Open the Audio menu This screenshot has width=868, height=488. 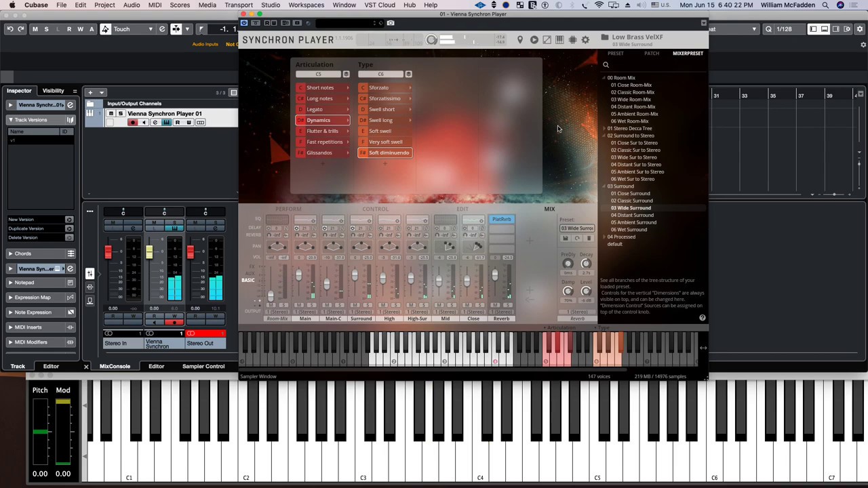point(132,5)
